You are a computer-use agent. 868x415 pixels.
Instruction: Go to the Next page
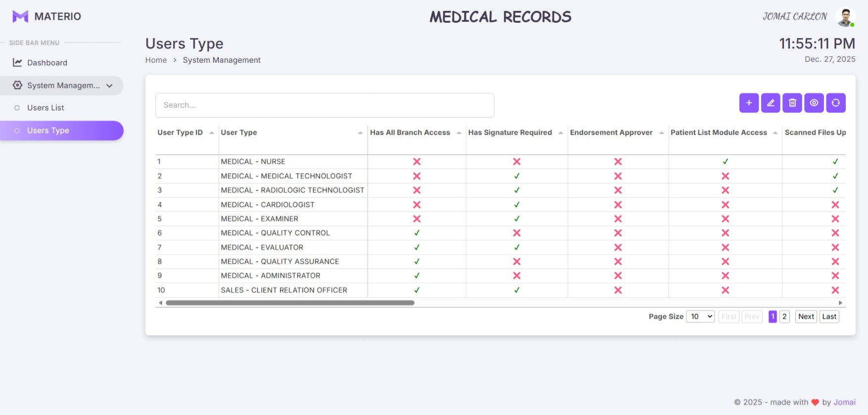pos(806,317)
